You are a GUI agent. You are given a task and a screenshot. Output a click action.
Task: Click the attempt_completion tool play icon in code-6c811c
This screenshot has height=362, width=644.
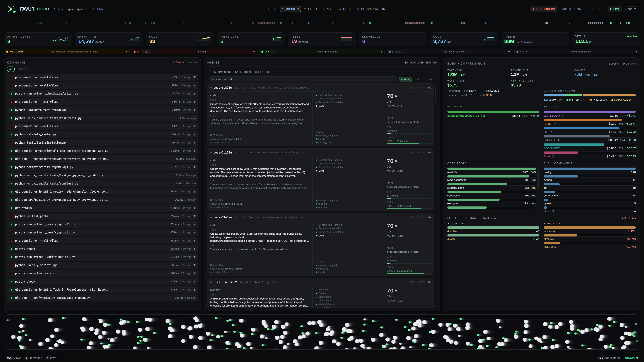coord(316,136)
